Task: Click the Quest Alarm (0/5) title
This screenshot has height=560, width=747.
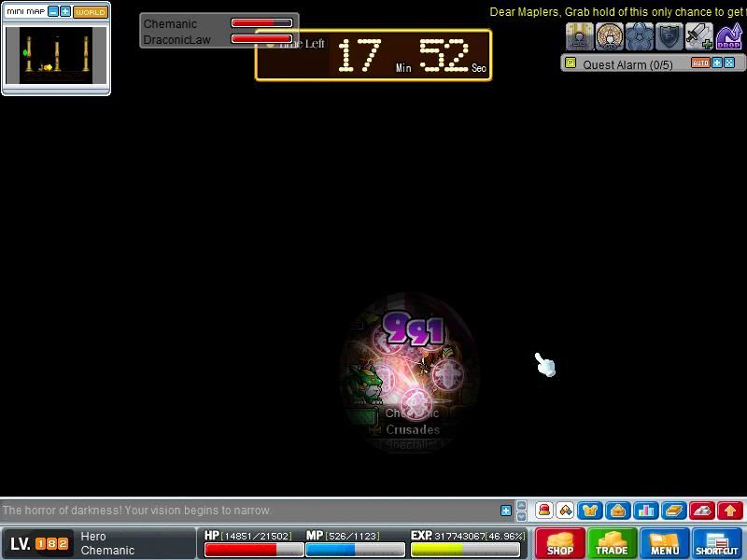Action: point(627,64)
